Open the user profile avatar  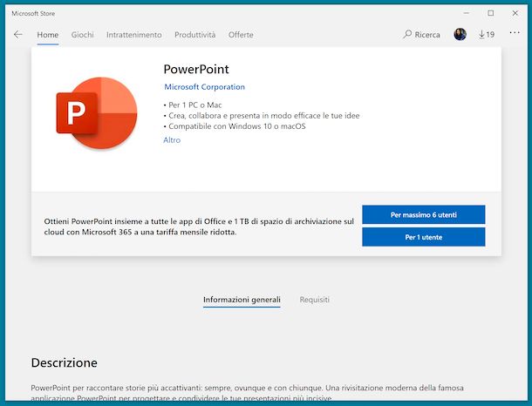(460, 34)
